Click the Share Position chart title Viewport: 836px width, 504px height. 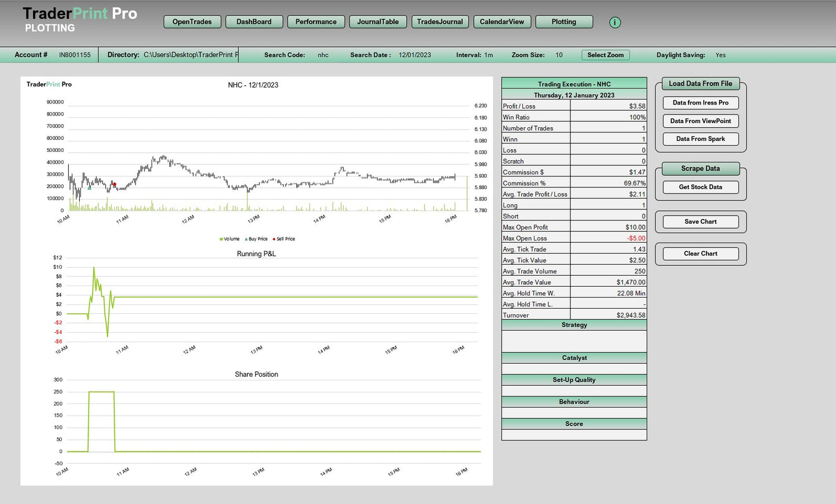point(256,375)
